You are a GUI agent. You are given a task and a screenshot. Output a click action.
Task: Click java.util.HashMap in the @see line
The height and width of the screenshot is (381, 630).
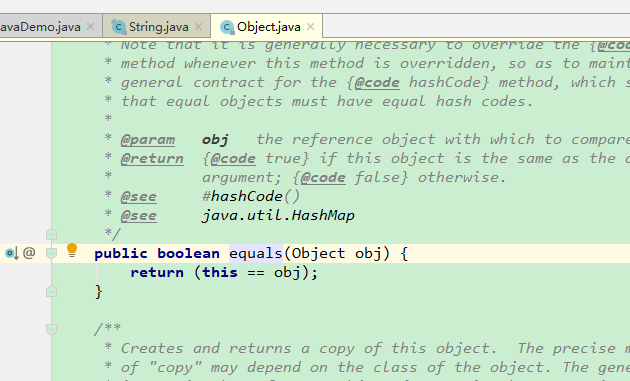[278, 215]
